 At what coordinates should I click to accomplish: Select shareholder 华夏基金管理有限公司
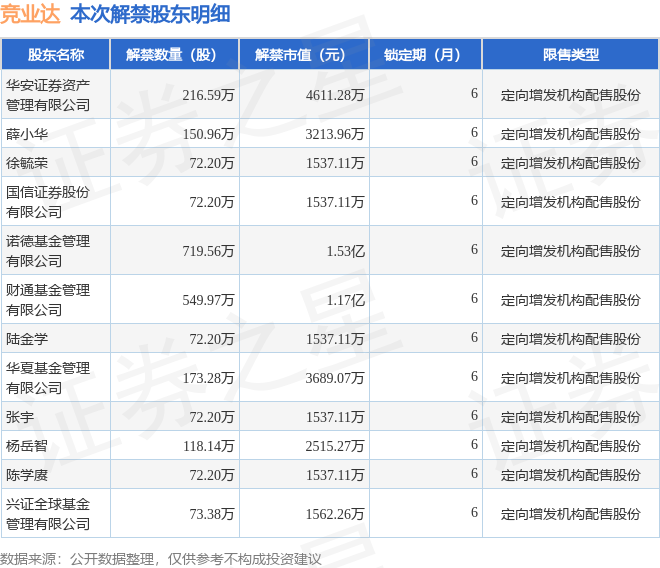coord(48,378)
